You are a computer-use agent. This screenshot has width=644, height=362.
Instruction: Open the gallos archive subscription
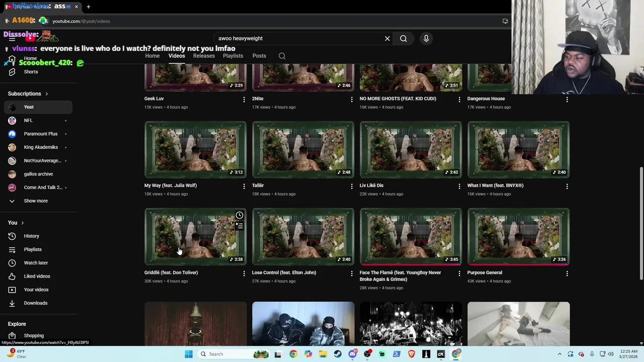pos(38,174)
